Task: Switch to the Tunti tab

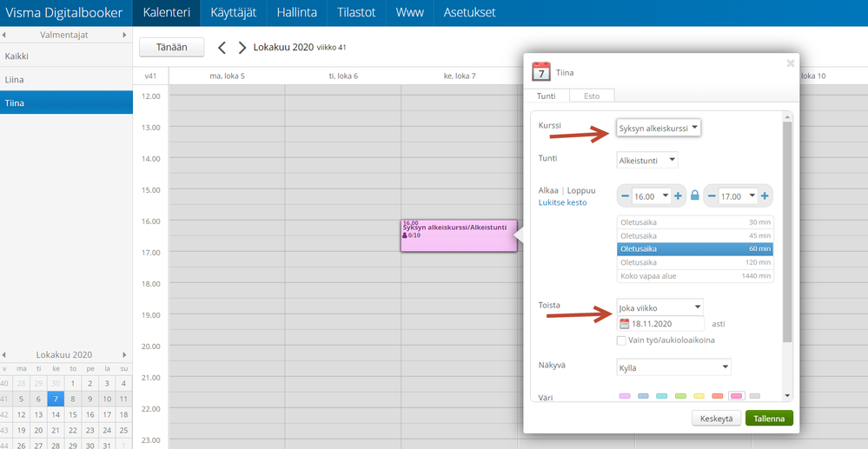Action: (x=547, y=96)
